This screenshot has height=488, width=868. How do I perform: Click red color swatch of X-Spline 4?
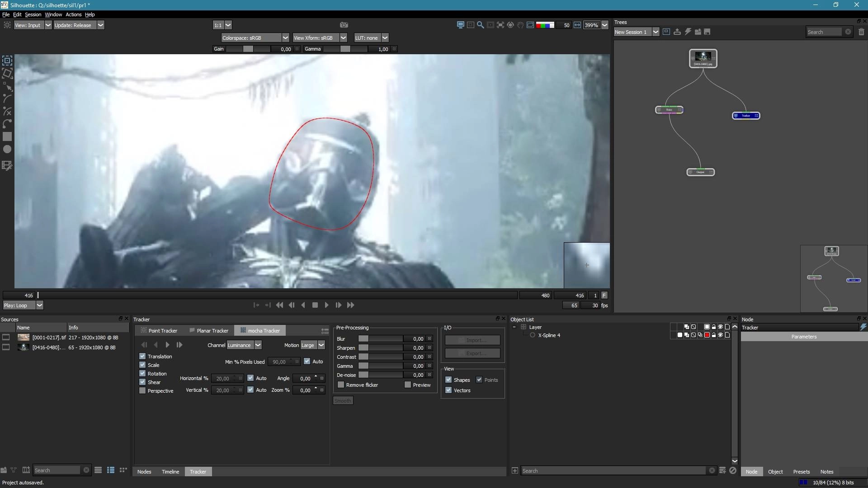(x=707, y=335)
